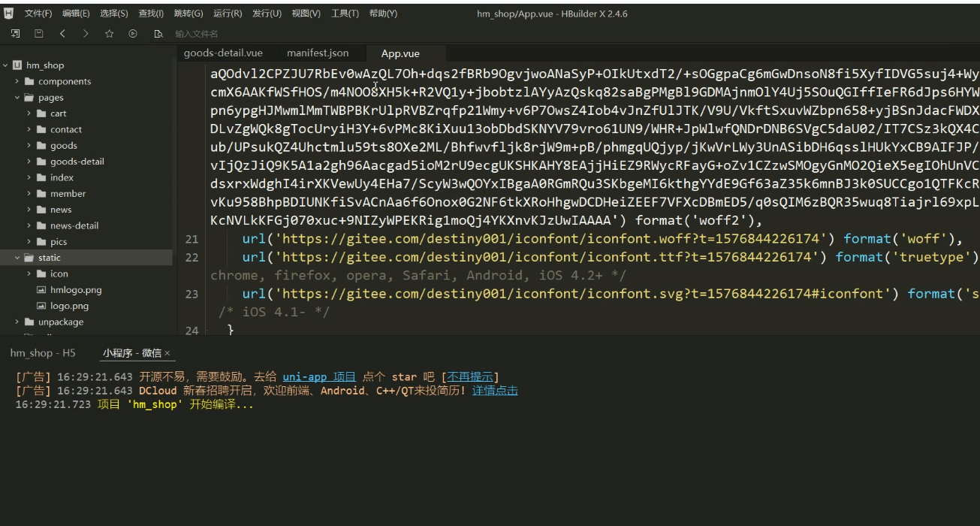Click the HBuilder X logo icon
This screenshot has width=980, height=526.
coord(9,14)
